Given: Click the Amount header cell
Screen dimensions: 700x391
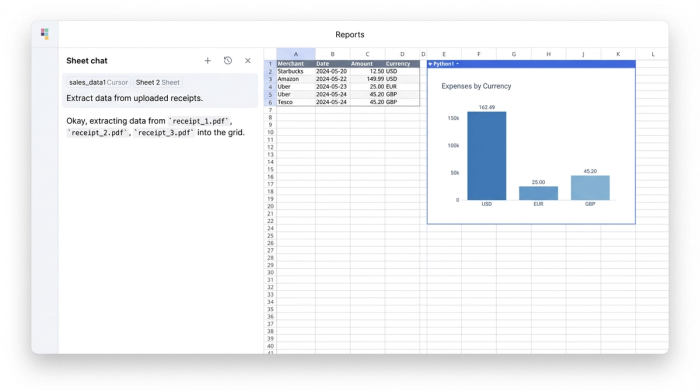Looking at the screenshot, I should pyautogui.click(x=367, y=64).
